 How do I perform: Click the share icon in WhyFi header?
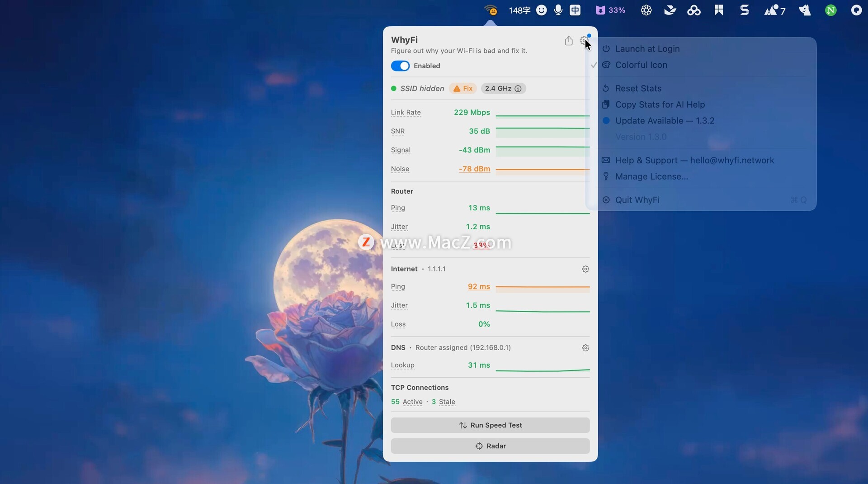[x=569, y=41]
